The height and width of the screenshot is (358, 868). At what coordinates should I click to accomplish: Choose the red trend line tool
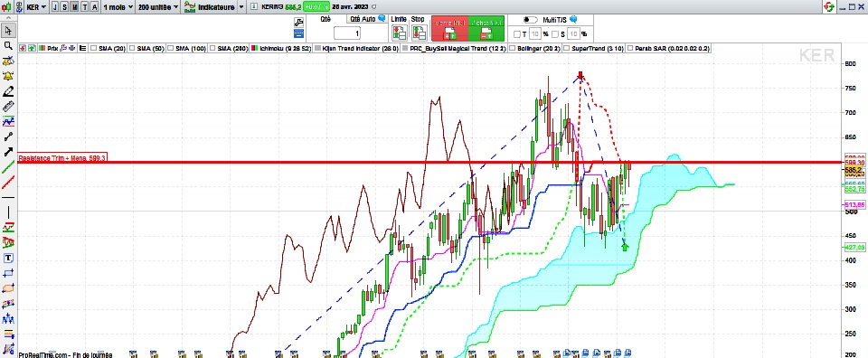(x=8, y=182)
